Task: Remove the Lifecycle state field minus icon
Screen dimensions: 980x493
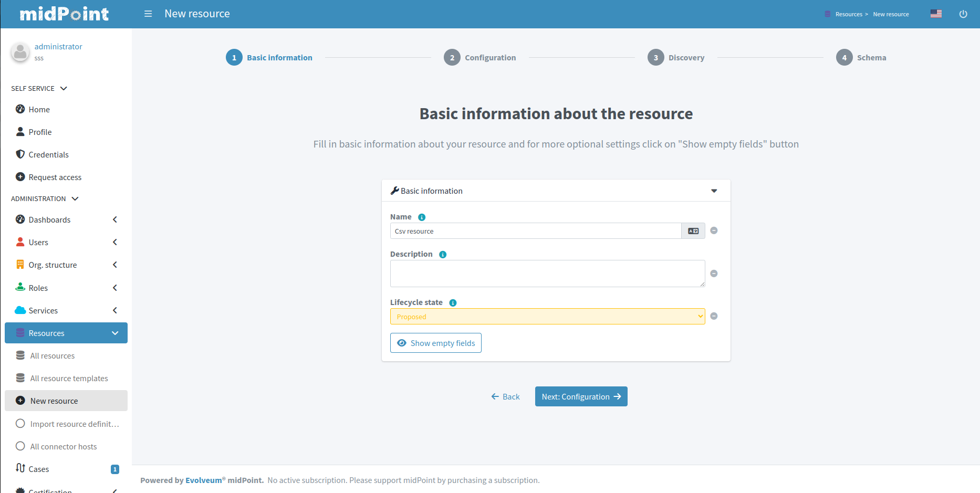Action: (714, 316)
